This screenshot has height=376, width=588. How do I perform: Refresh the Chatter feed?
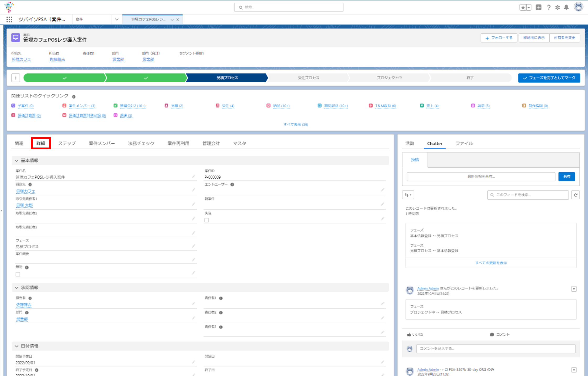pyautogui.click(x=575, y=195)
